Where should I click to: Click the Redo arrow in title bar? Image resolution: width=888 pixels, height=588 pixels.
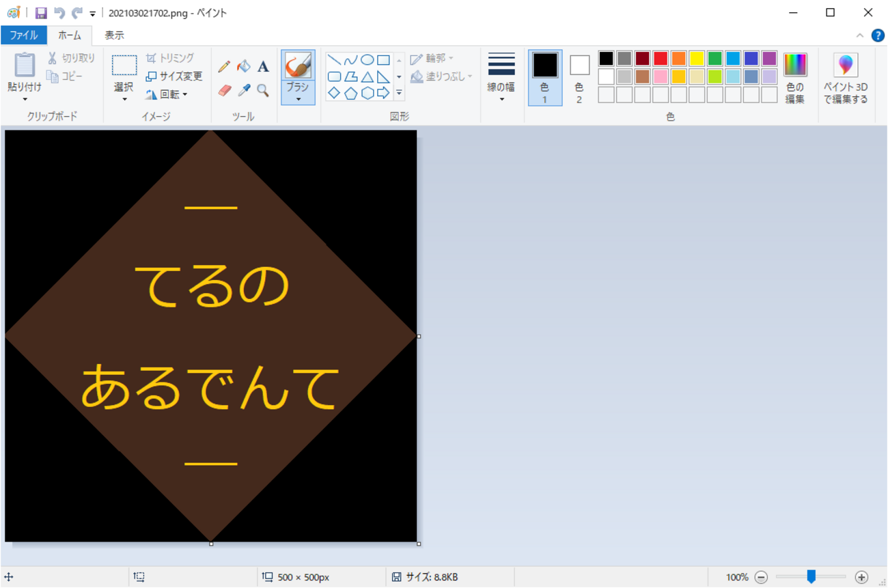77,13
